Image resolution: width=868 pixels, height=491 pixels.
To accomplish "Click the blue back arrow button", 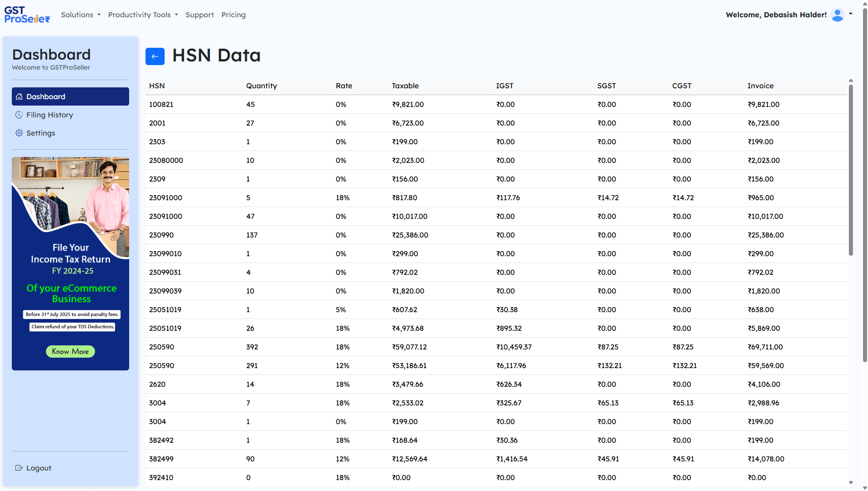I will pyautogui.click(x=155, y=56).
